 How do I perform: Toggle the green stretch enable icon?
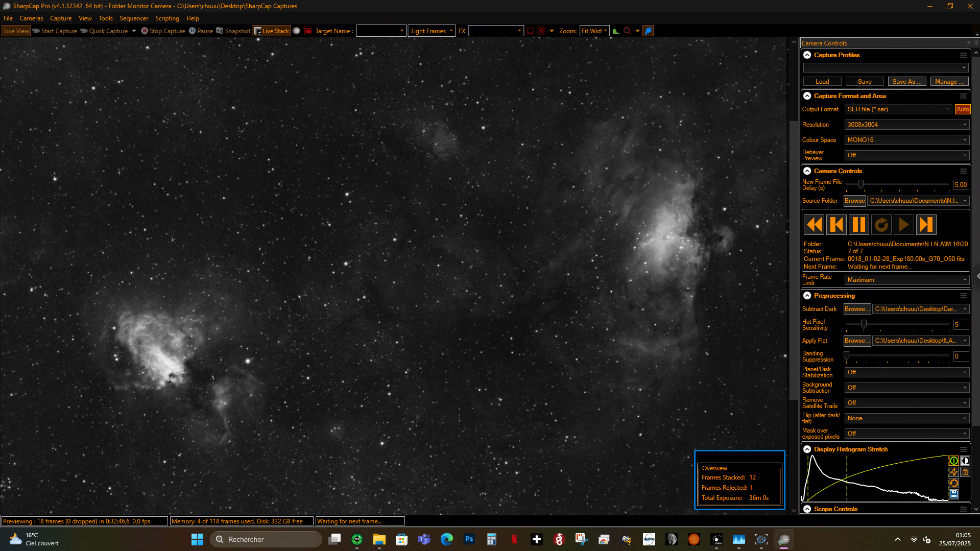click(953, 461)
